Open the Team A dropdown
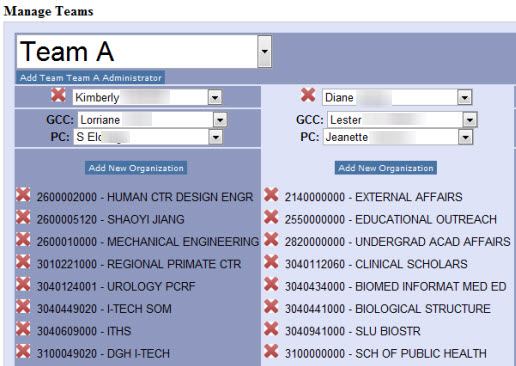Screen dimensions: 516x366 tap(265, 52)
